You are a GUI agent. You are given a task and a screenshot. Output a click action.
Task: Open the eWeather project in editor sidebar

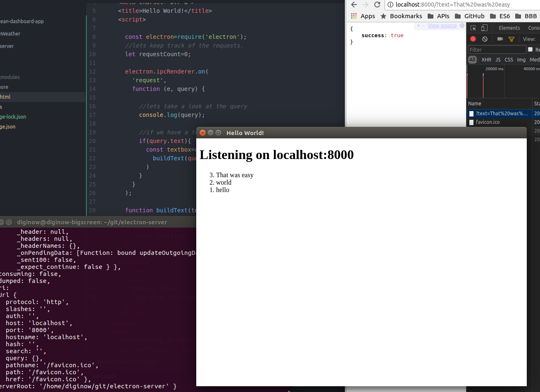(x=10, y=33)
